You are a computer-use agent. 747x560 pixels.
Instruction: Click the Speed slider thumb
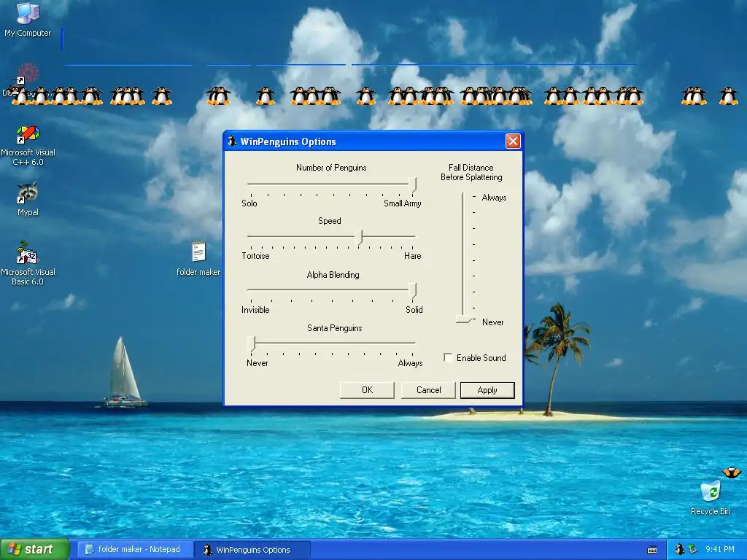pyautogui.click(x=359, y=237)
